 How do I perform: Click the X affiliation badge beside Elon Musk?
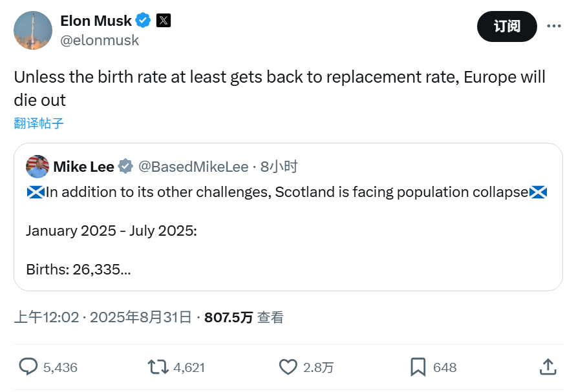[164, 21]
